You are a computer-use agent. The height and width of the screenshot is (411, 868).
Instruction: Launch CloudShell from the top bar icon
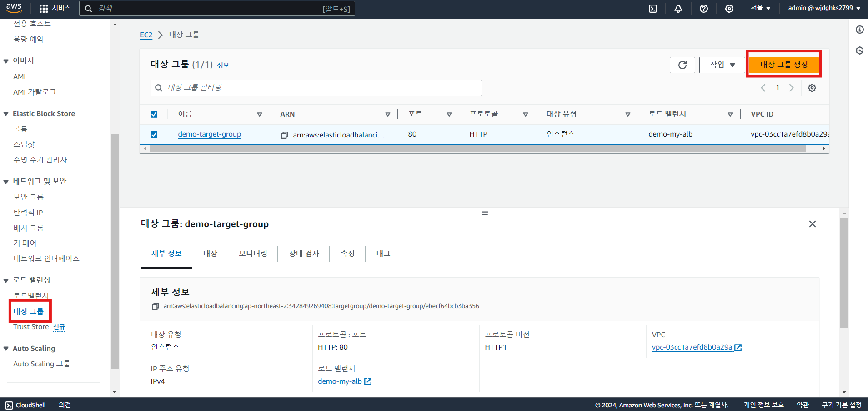tap(653, 8)
